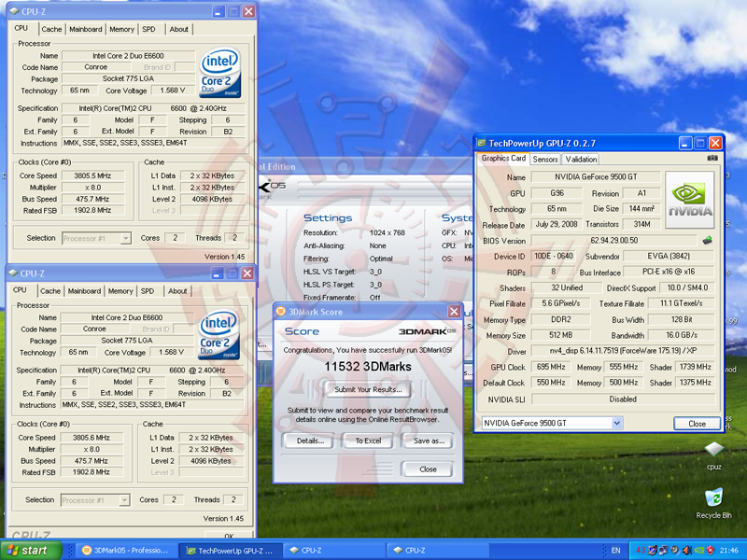Click the 3DMark Score title bar icon
747x560 pixels.
tap(281, 312)
